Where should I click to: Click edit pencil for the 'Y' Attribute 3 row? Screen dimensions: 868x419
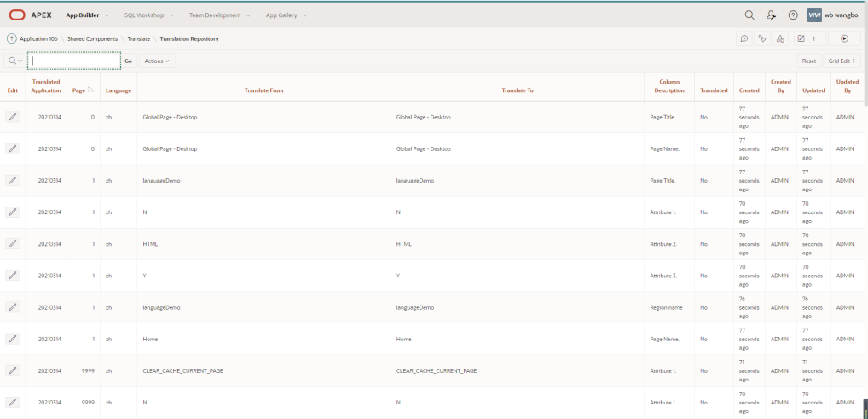tap(13, 276)
